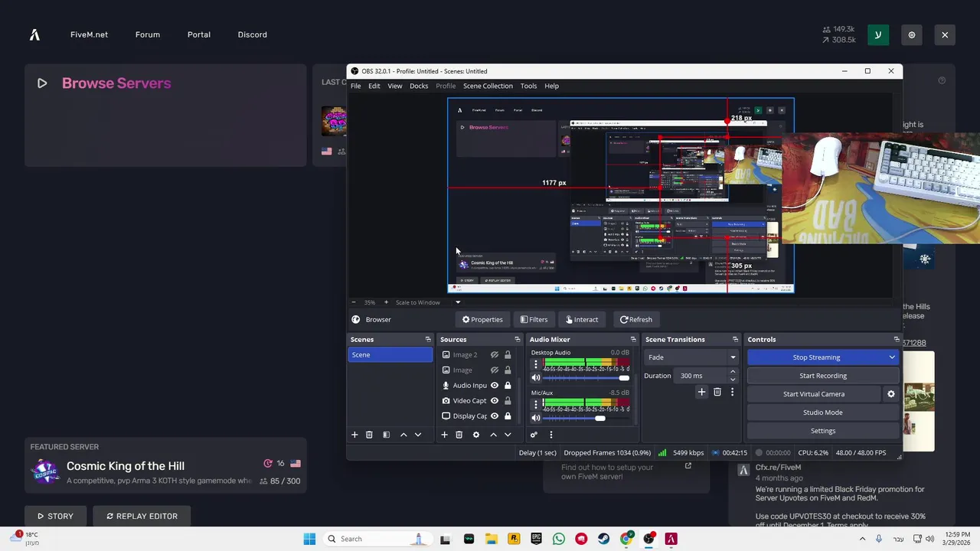This screenshot has height=551, width=980.
Task: Show hidden Image source
Action: pyautogui.click(x=495, y=370)
